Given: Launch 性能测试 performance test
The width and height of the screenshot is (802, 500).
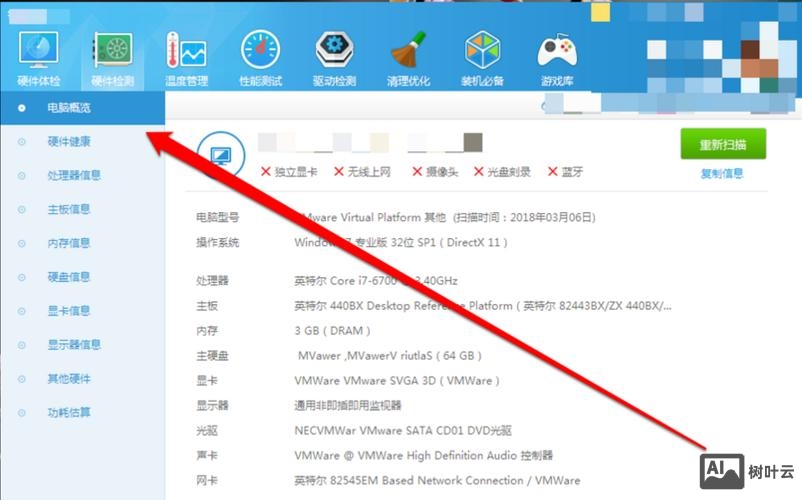Looking at the screenshot, I should tap(260, 58).
